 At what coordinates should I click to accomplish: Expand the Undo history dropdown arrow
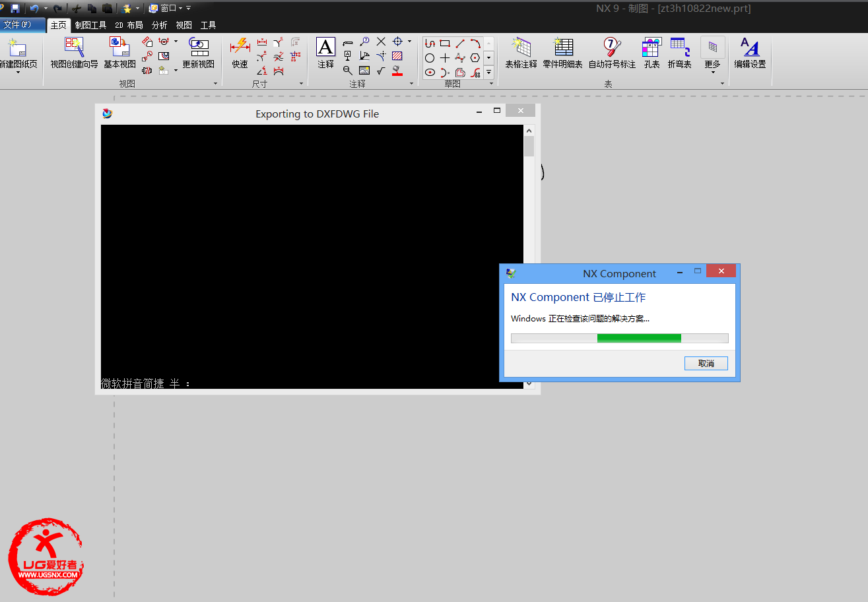pos(46,9)
